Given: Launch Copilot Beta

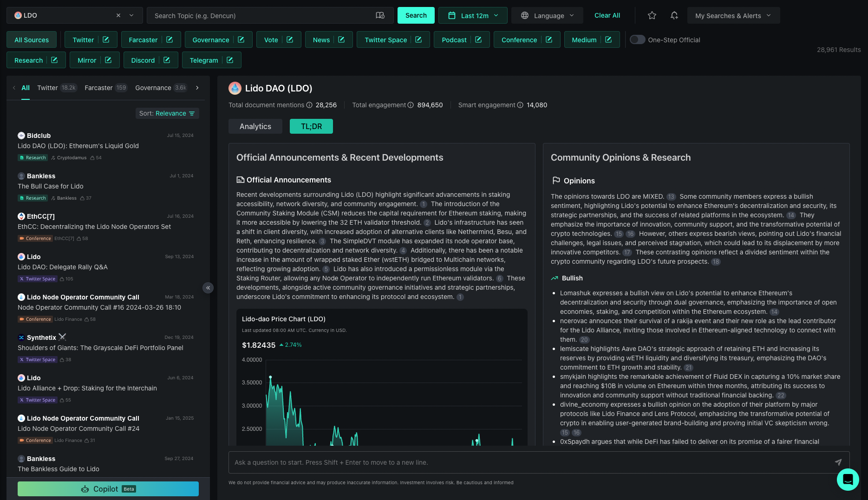Looking at the screenshot, I should 108,488.
